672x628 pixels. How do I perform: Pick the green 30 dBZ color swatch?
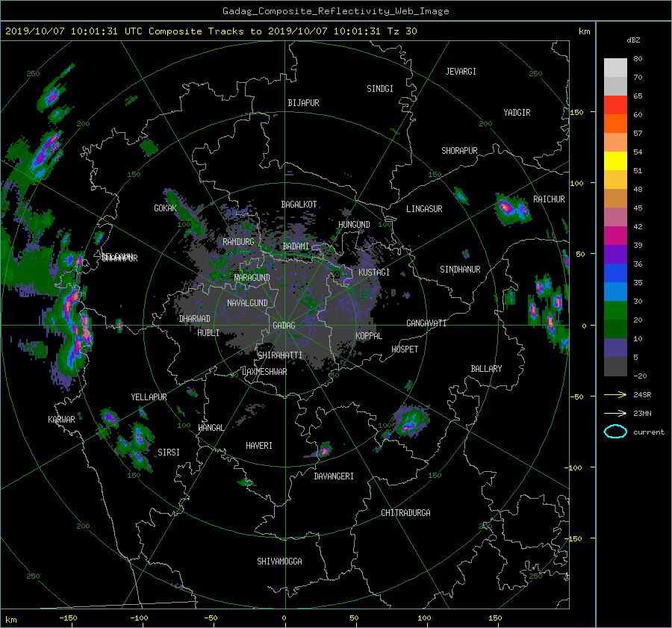pos(615,310)
